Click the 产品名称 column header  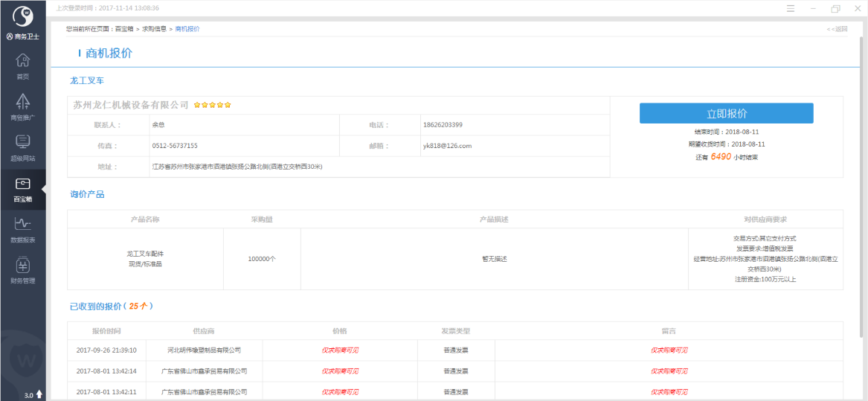tap(145, 219)
